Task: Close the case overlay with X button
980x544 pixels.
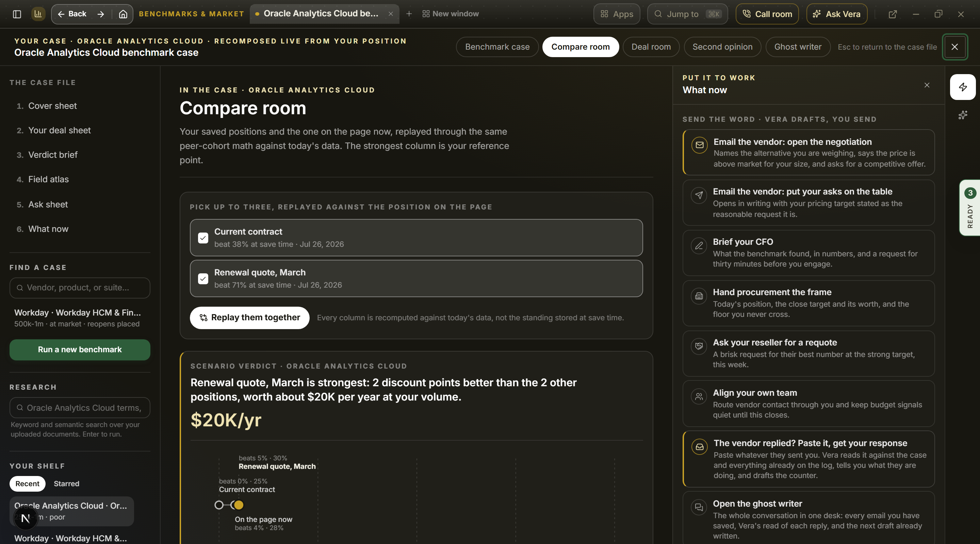Action: point(954,47)
